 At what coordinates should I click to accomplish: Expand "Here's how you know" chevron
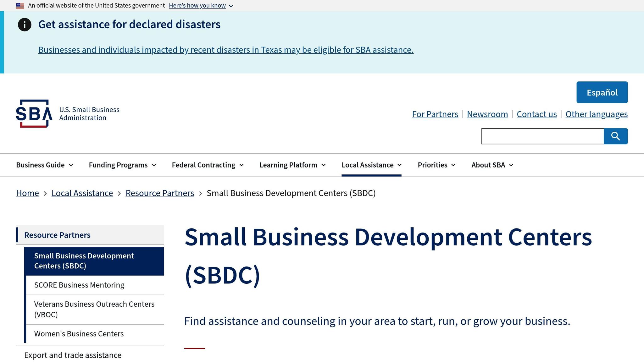[231, 6]
